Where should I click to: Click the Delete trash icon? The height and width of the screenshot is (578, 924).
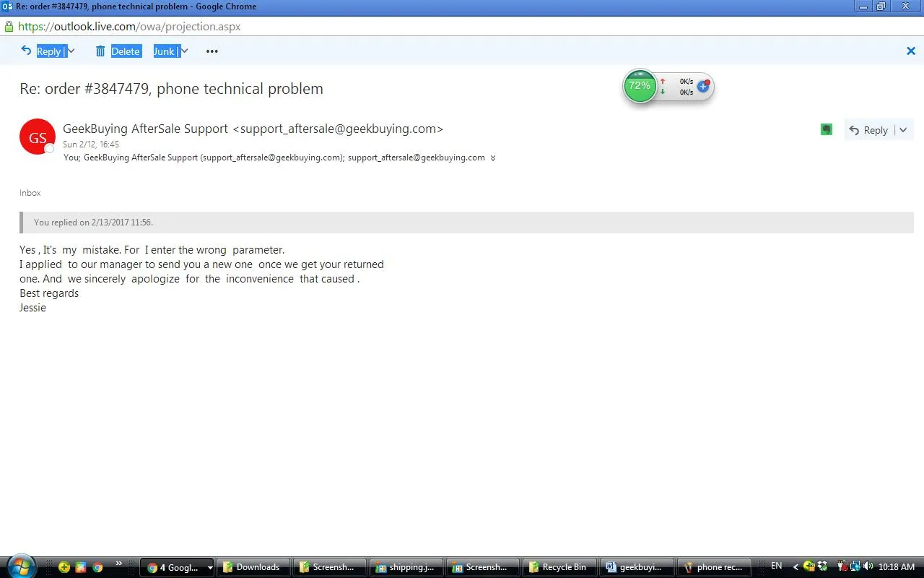(100, 51)
